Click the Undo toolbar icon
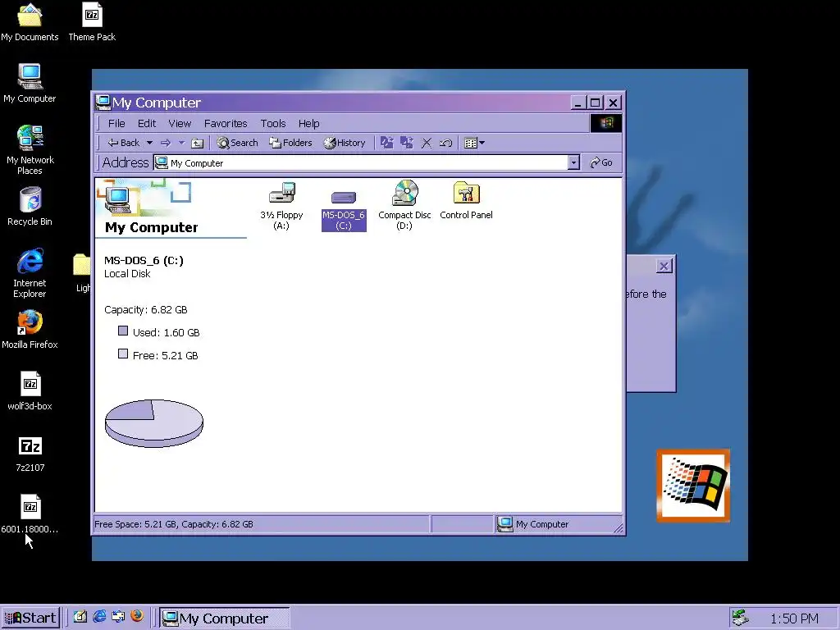 click(445, 143)
